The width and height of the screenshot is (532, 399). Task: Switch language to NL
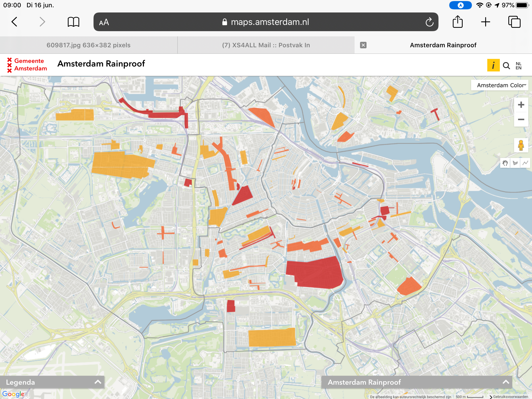tap(518, 64)
